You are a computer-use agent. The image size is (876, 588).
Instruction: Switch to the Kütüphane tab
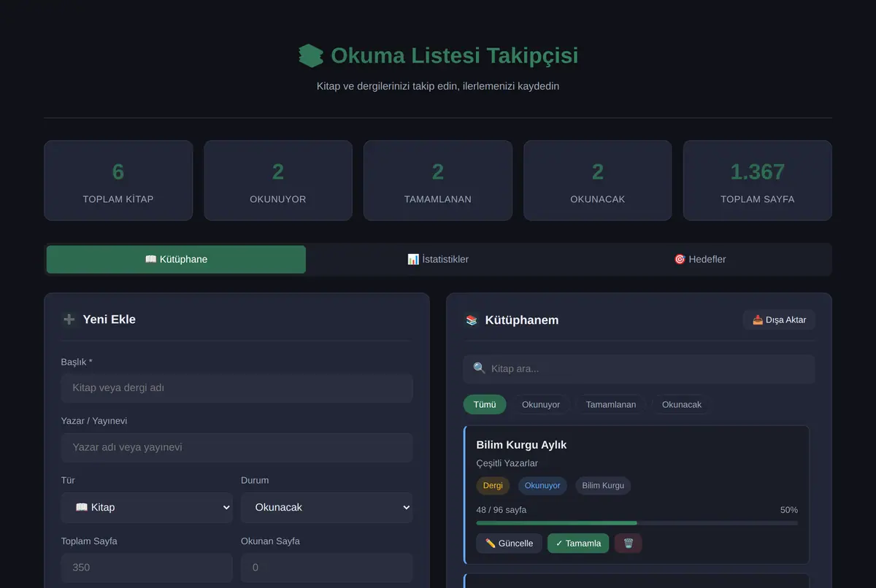(x=176, y=260)
